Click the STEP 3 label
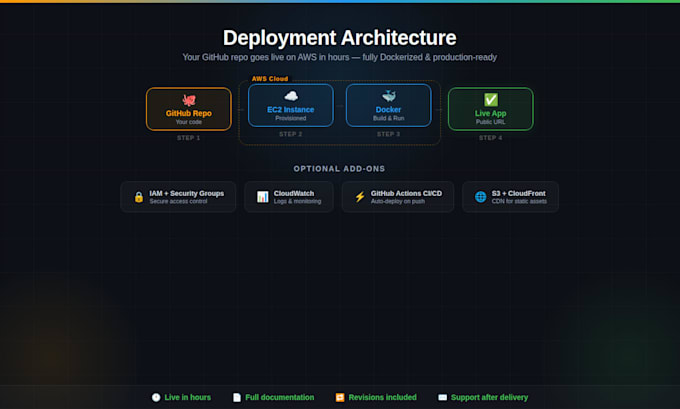The image size is (680, 409). point(389,134)
